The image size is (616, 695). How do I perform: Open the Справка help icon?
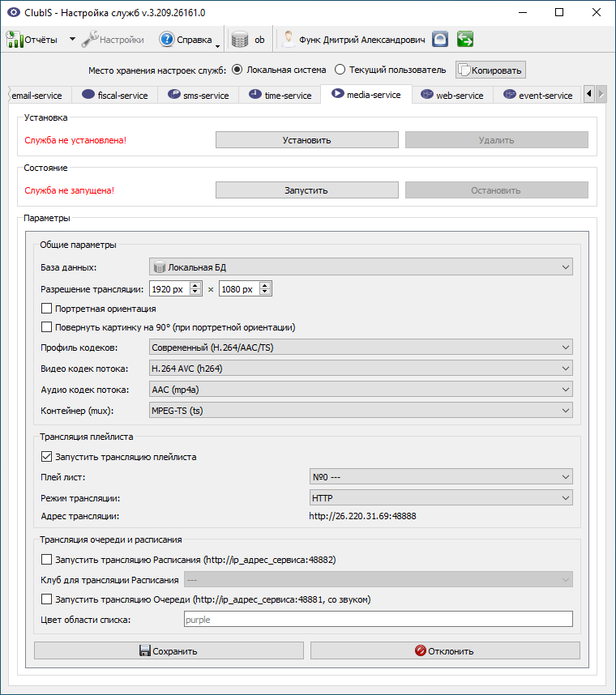(167, 40)
